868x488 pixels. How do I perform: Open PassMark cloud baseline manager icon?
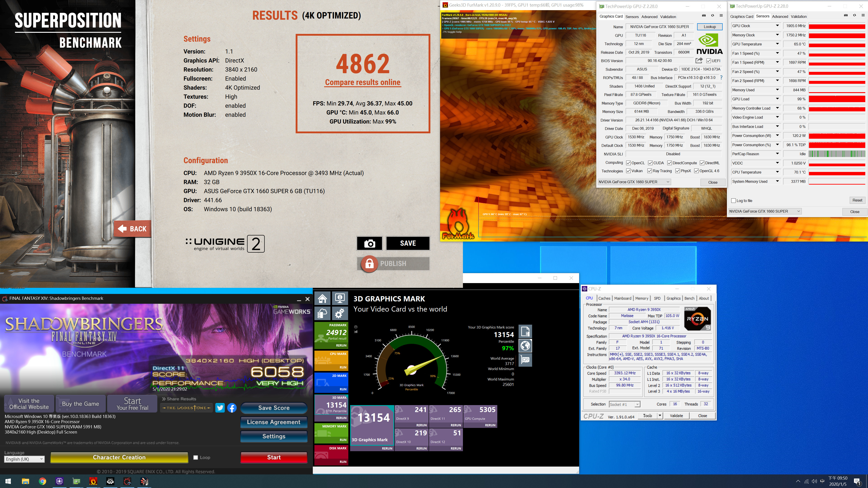coord(323,313)
